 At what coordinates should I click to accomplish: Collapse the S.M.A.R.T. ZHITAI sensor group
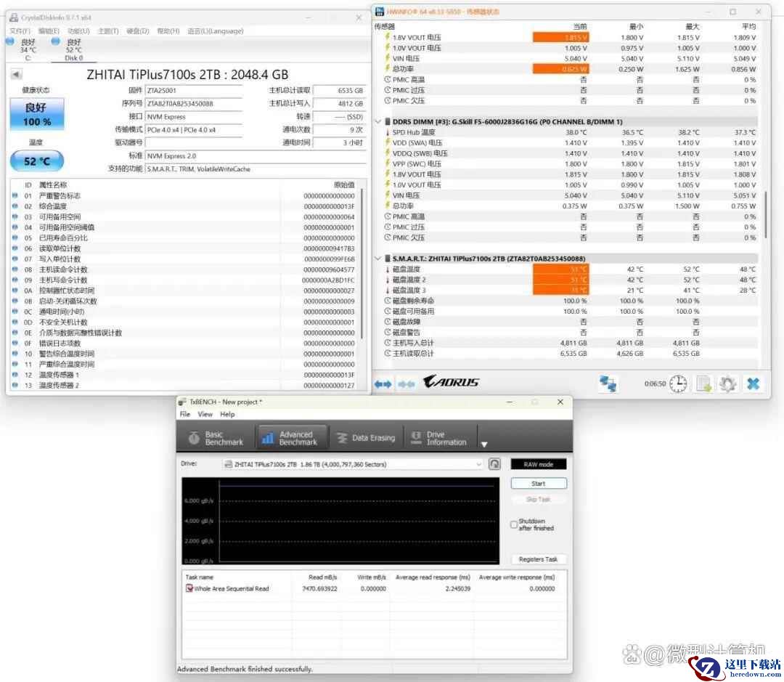377,259
